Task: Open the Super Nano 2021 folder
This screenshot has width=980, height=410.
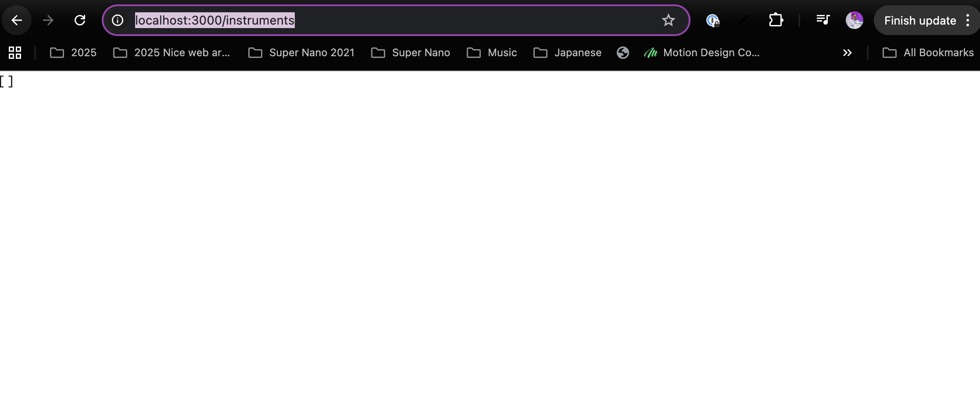Action: (x=301, y=52)
